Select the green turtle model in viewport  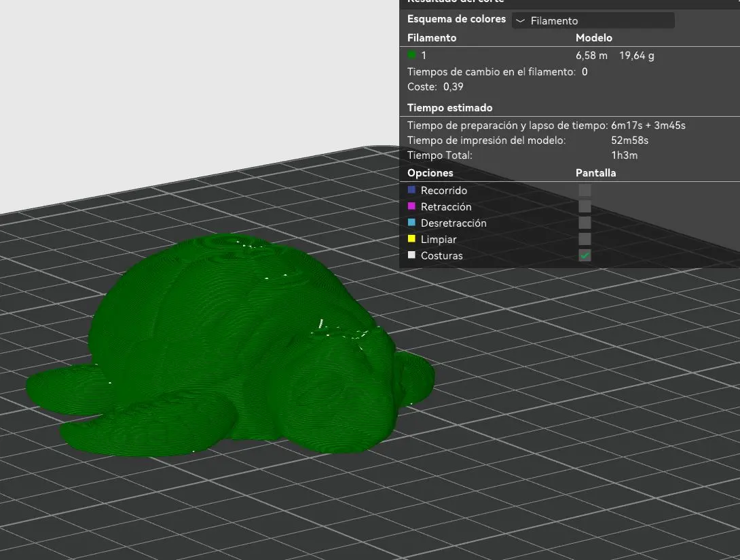(227, 349)
